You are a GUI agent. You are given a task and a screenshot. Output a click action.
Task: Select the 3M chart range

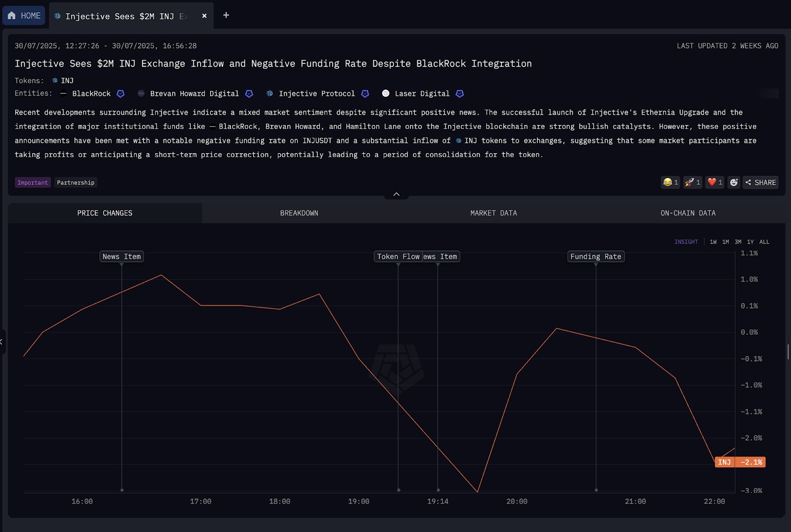(738, 242)
